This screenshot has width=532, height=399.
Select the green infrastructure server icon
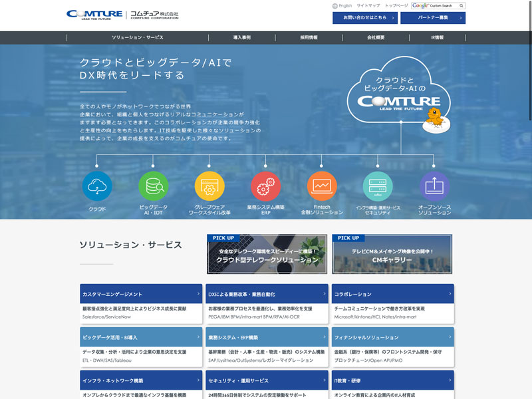378,186
